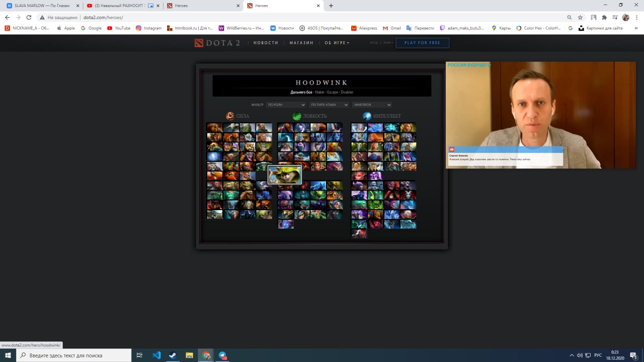Open Chrome extensions puzzle icon
The width and height of the screenshot is (644, 362).
pyautogui.click(x=604, y=17)
